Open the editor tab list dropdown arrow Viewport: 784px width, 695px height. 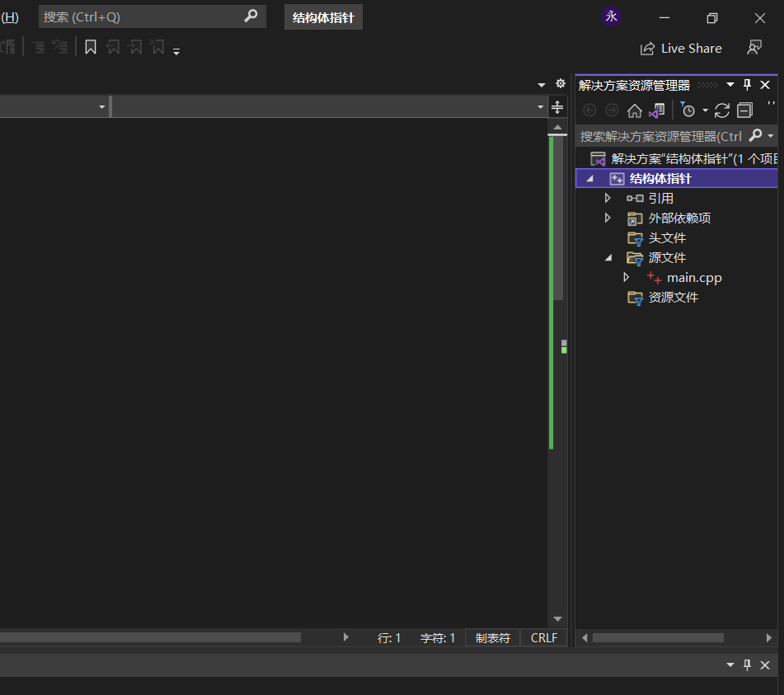[x=541, y=85]
